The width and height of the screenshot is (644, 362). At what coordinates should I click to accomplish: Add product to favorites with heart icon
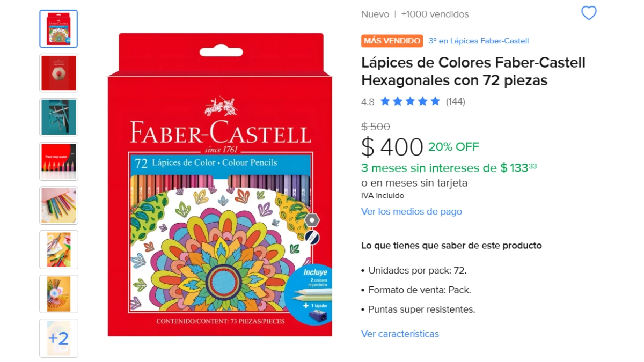pyautogui.click(x=589, y=13)
